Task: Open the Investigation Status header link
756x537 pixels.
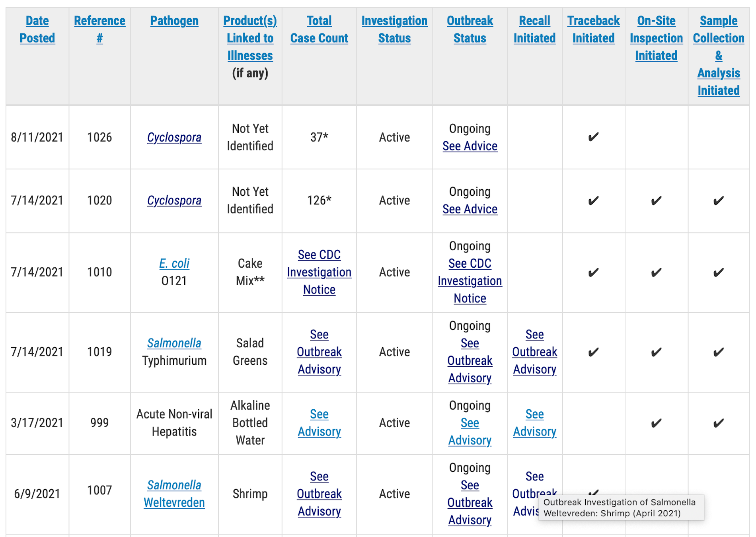Action: tap(394, 29)
